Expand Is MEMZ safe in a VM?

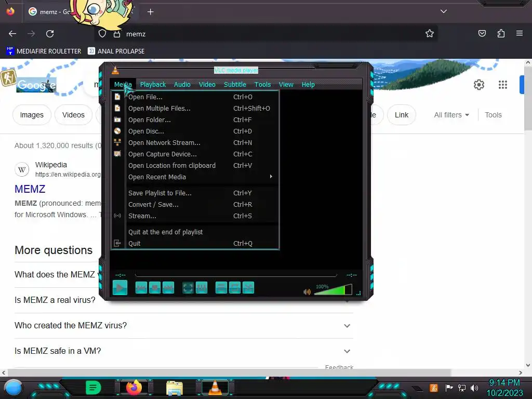(x=183, y=351)
